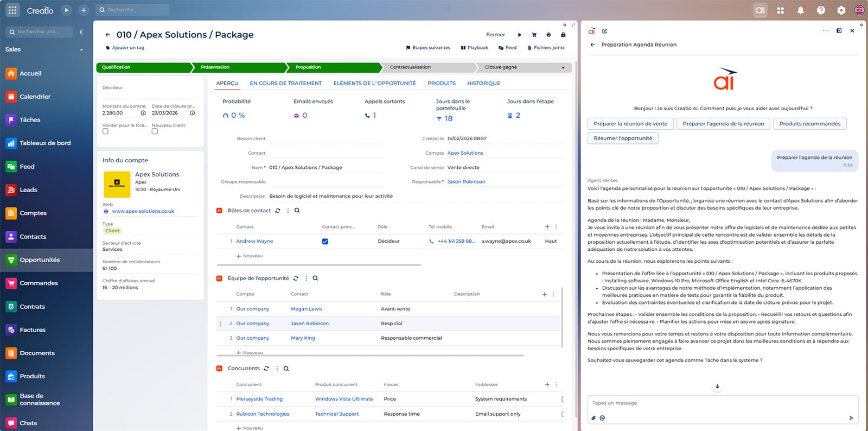868x431 pixels.
Task: Expand the Clôturé gagné stage dropdown
Action: click(563, 68)
